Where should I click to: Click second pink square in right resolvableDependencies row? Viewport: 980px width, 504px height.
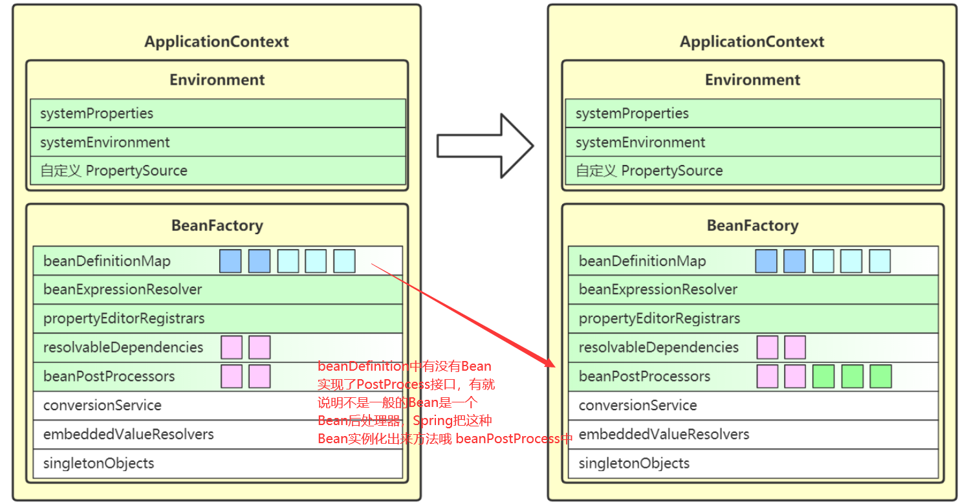point(795,347)
